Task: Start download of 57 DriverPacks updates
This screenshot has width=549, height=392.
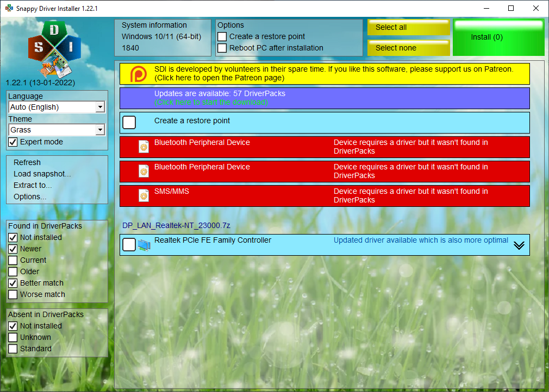Action: click(325, 98)
